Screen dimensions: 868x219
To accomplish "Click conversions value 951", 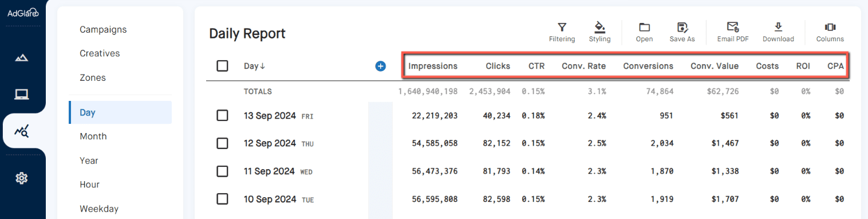I will tap(666, 116).
